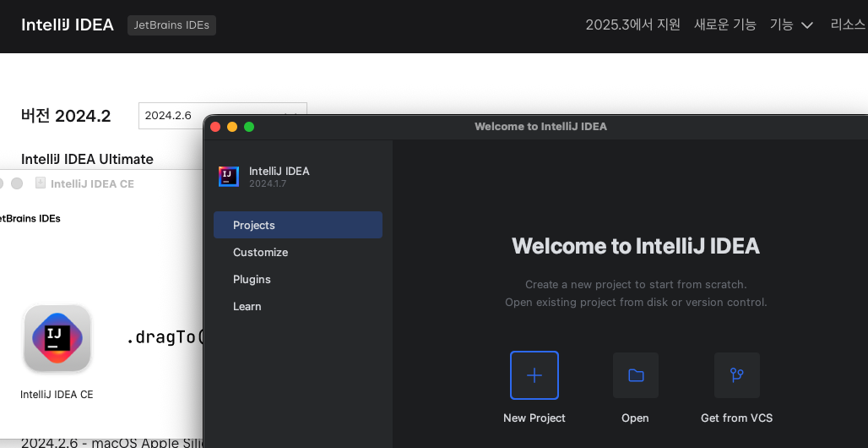Image resolution: width=868 pixels, height=448 pixels.
Task: Click disk icon in IntelliJ IDEA CE title
Action: coord(40,183)
